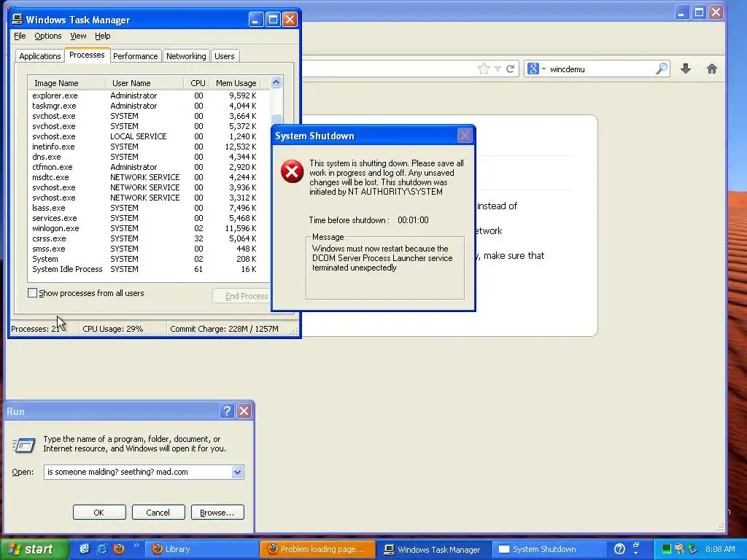Open Task Manager View menu
This screenshot has width=747, height=560.
point(78,36)
